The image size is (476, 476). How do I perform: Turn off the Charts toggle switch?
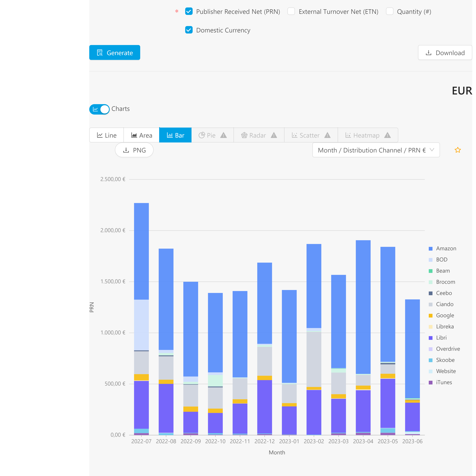(100, 109)
